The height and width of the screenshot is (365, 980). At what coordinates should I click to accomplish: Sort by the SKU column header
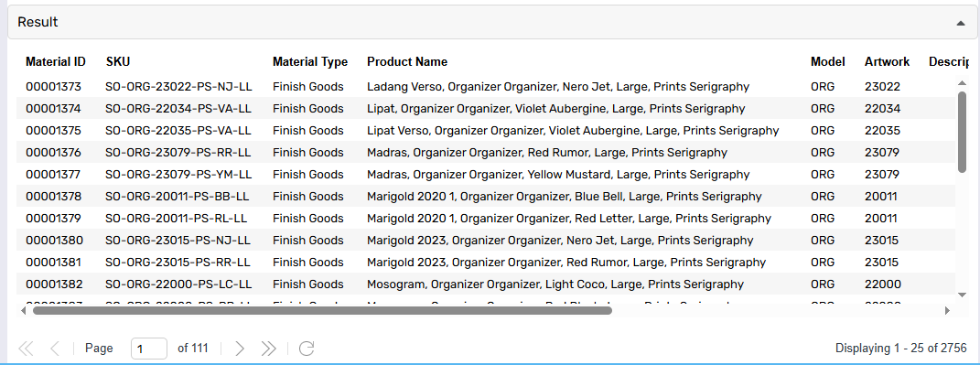pos(118,62)
